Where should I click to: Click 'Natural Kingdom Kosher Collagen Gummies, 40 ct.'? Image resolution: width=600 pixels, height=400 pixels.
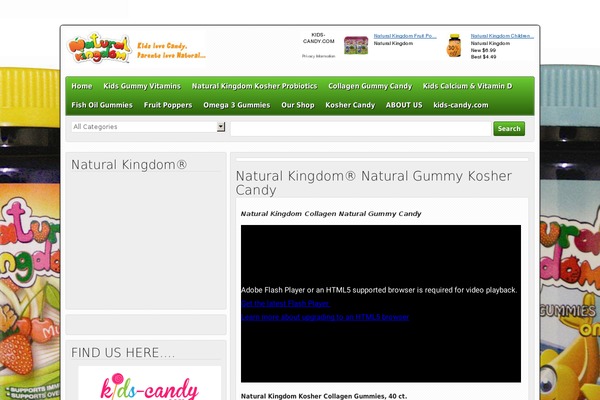324,396
